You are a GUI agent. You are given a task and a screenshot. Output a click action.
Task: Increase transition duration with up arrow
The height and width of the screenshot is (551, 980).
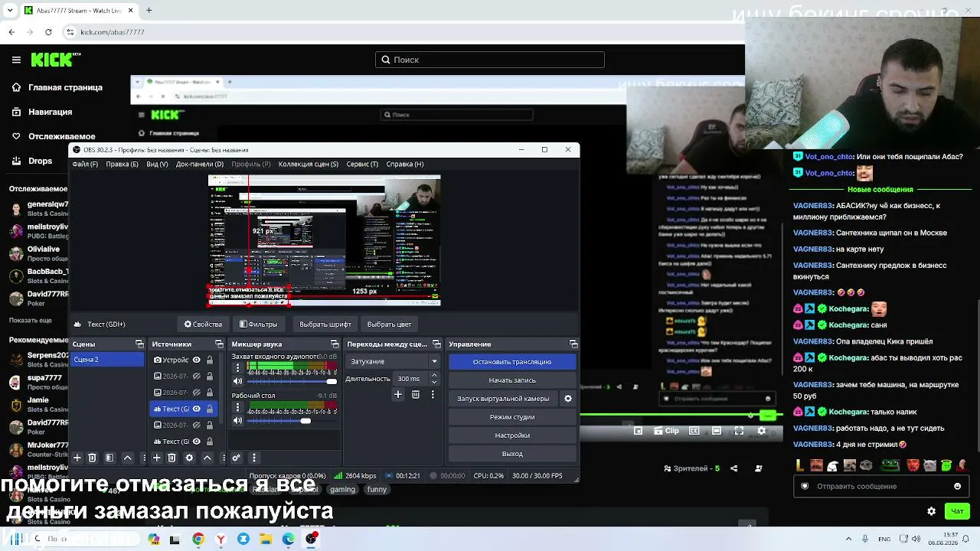point(435,376)
